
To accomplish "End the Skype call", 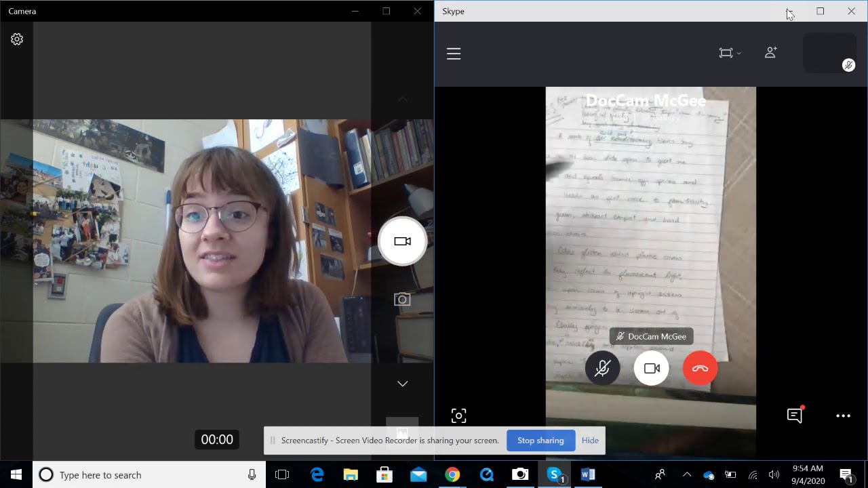I will tap(701, 369).
